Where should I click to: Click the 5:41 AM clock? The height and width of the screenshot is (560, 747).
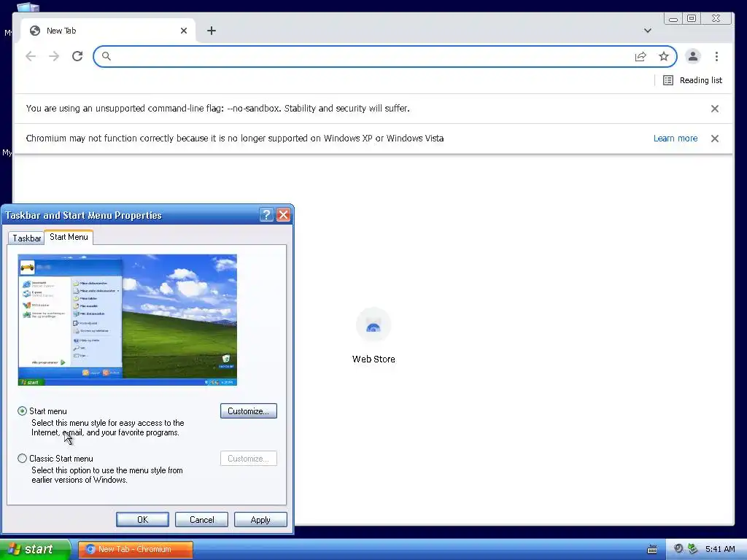coord(720,549)
